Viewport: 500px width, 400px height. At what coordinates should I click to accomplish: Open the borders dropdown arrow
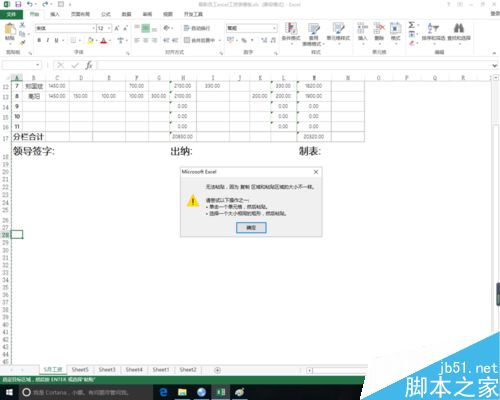click(80, 41)
